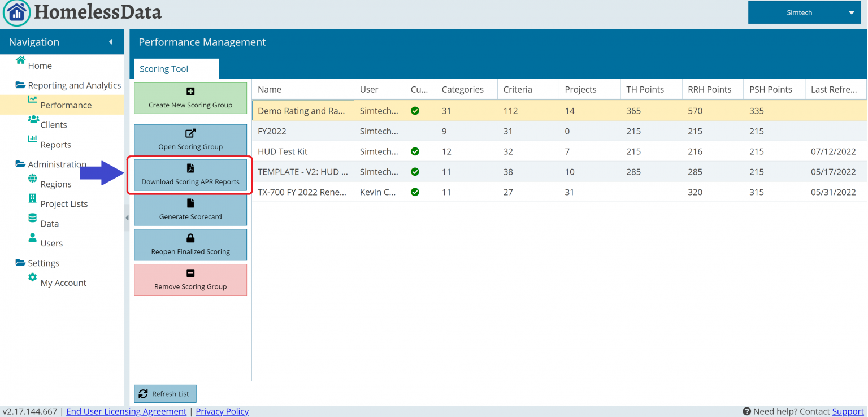This screenshot has width=868, height=417.
Task: Click green check icon in Demo Rating row
Action: [415, 111]
